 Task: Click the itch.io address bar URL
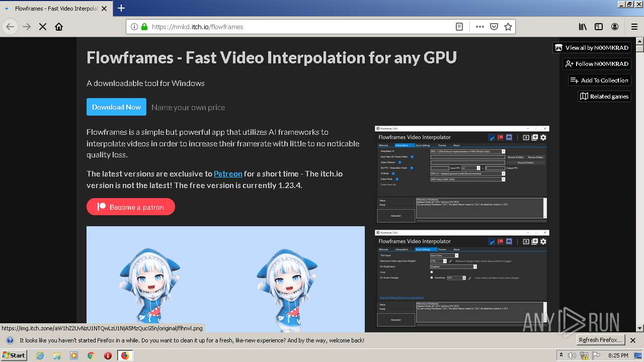(197, 27)
